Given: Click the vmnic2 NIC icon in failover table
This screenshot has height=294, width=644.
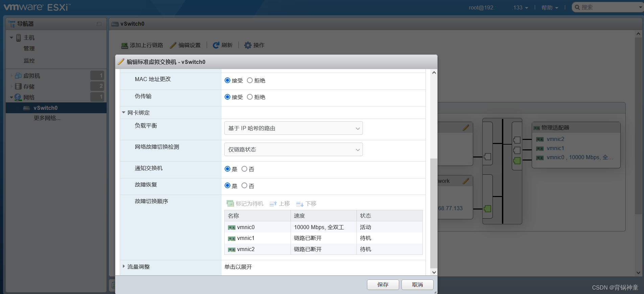Looking at the screenshot, I should 232,250.
